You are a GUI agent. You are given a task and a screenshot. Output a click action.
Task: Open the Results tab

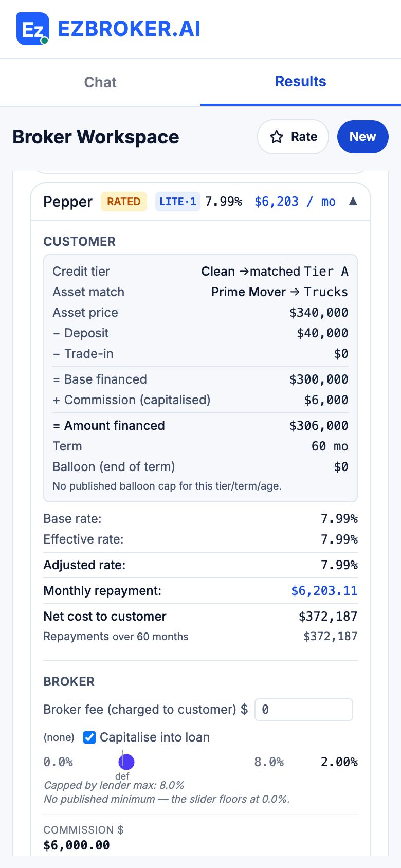click(301, 82)
